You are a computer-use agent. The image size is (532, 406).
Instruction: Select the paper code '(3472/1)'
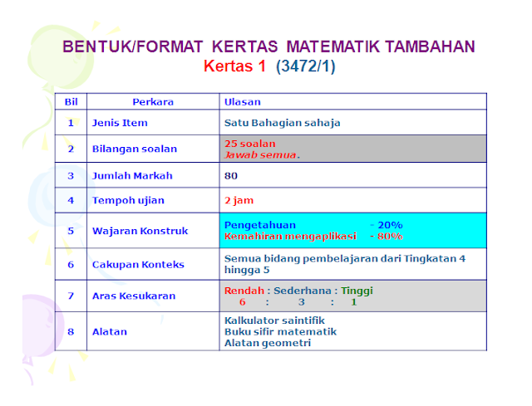(x=306, y=66)
